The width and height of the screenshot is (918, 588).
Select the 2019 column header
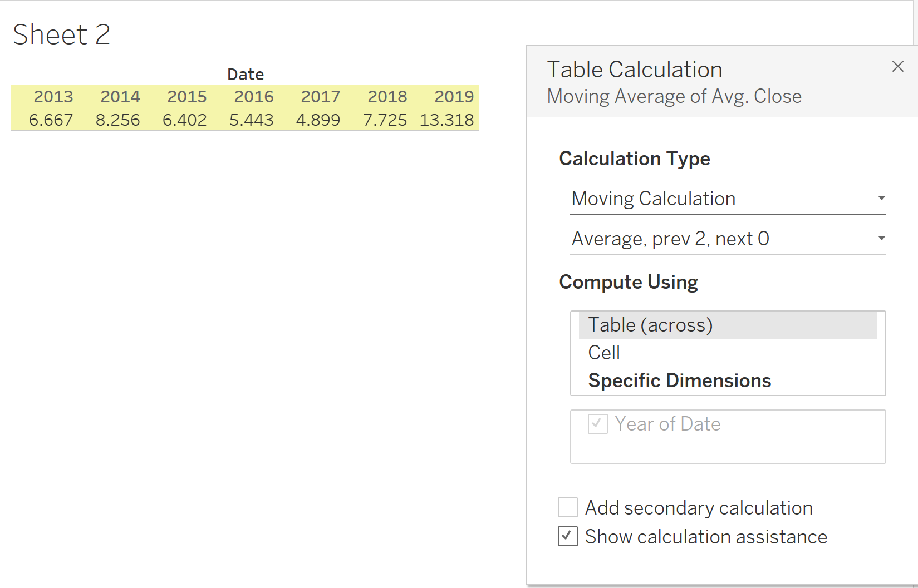tap(454, 97)
